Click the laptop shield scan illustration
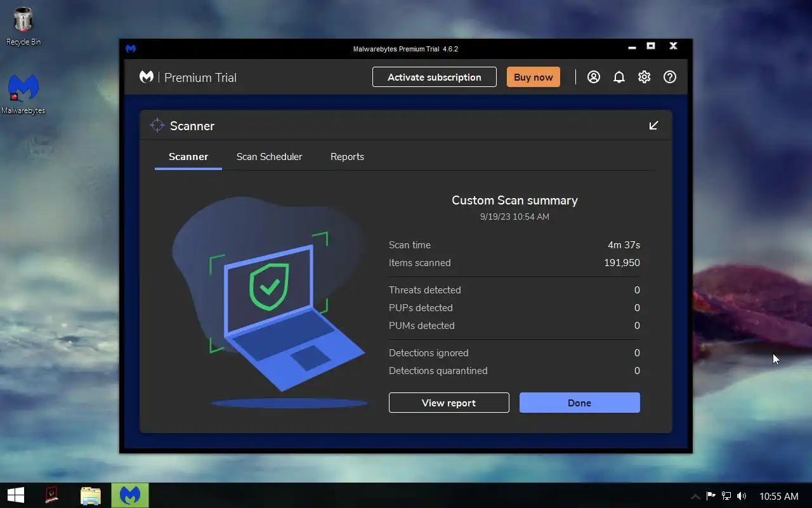Viewport: 812px width, 508px height. pyautogui.click(x=270, y=302)
